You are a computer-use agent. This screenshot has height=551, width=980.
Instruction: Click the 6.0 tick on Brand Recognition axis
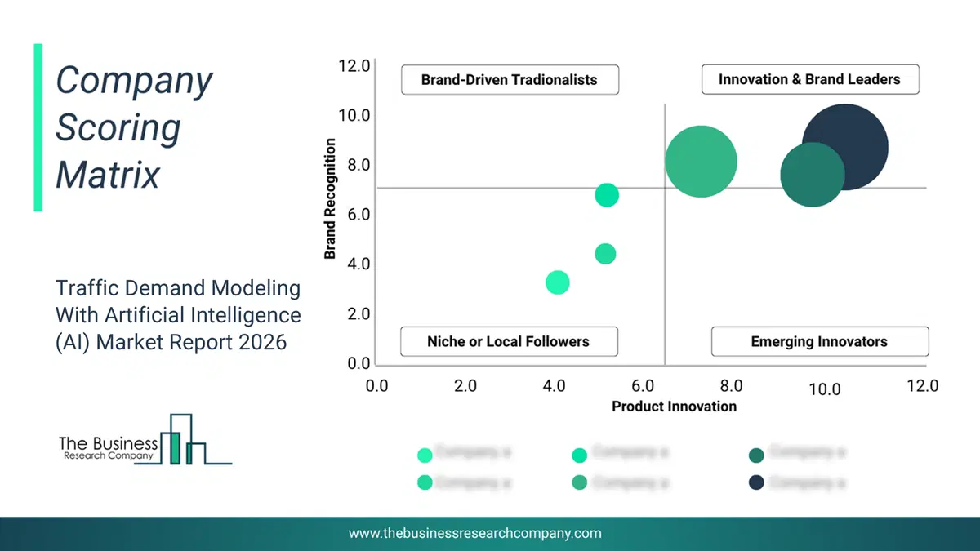359,215
